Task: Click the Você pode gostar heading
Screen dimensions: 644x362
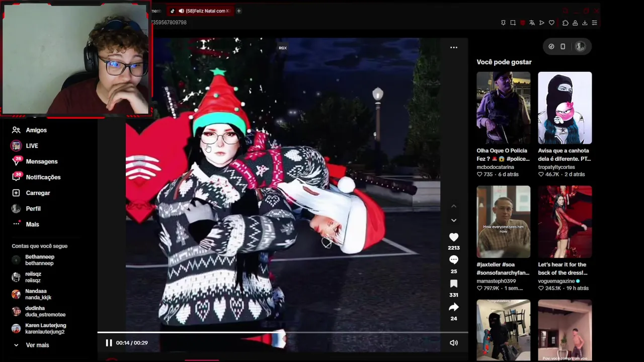Action: [504, 62]
